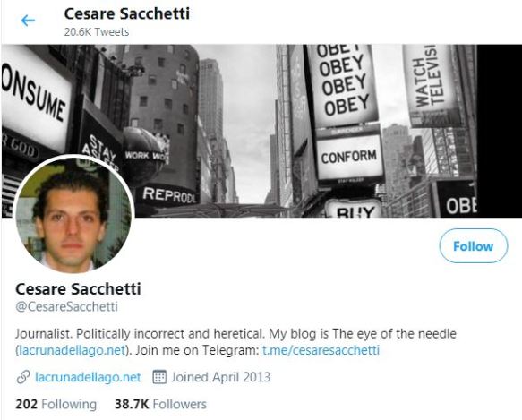Click the WATCH TELEVISION sign in banner
This screenshot has width=522, height=420.
click(x=430, y=83)
